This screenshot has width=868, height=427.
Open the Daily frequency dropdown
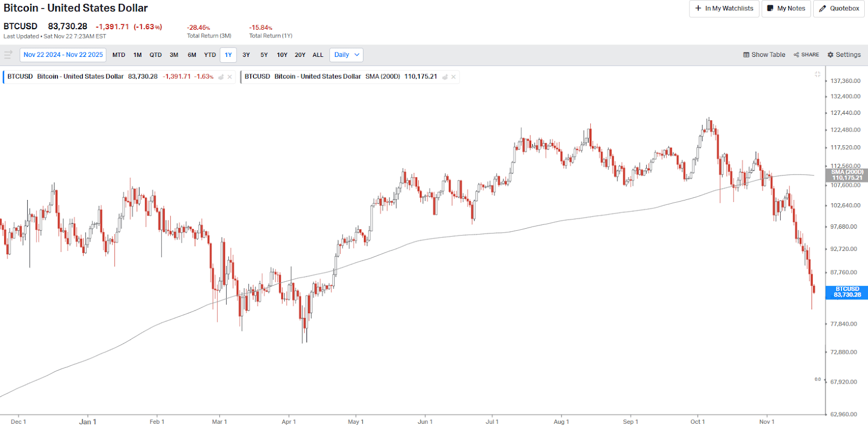(x=346, y=55)
